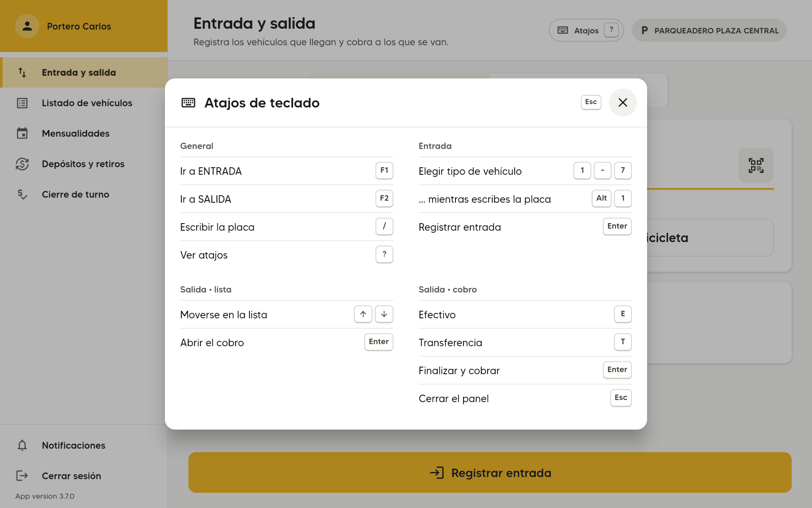
Task: Click the Registrar entrada button
Action: [x=490, y=472]
